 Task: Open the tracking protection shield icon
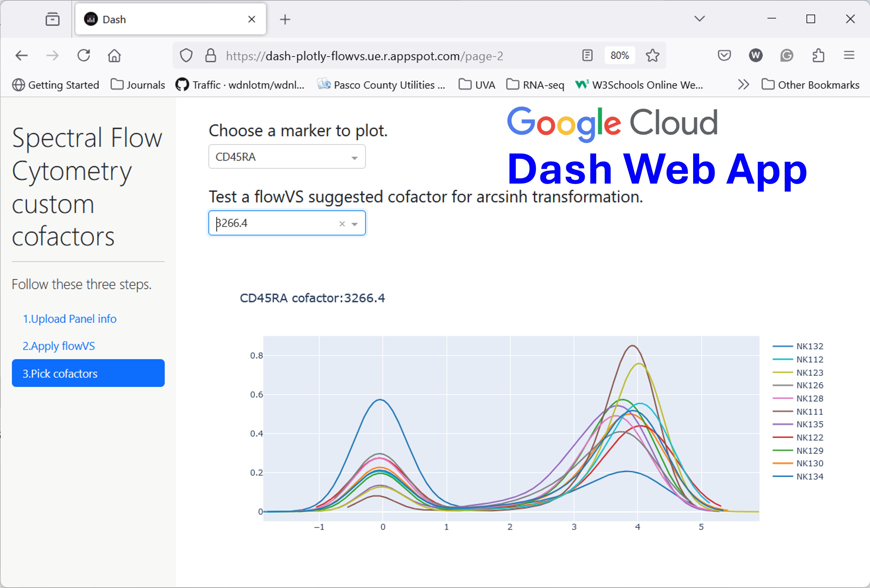186,56
